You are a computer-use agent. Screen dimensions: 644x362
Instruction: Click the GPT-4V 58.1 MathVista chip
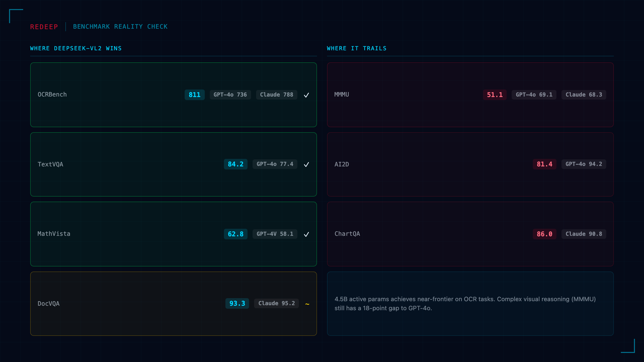tap(275, 234)
